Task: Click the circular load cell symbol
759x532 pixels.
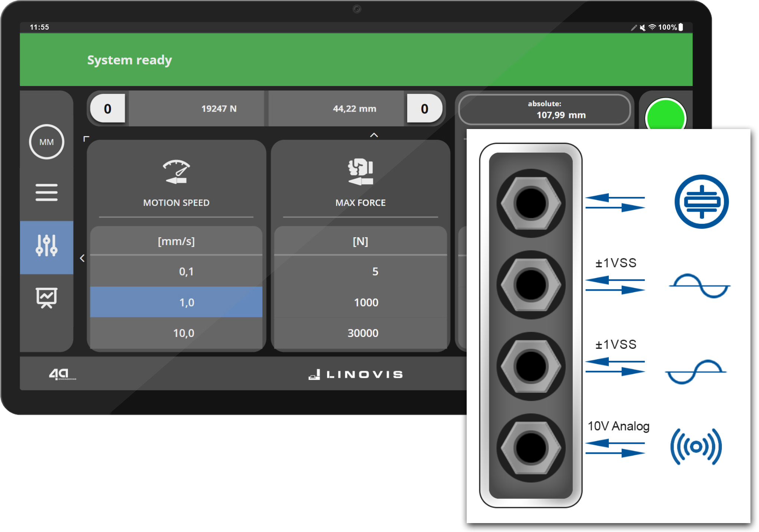Action: pyautogui.click(x=701, y=202)
